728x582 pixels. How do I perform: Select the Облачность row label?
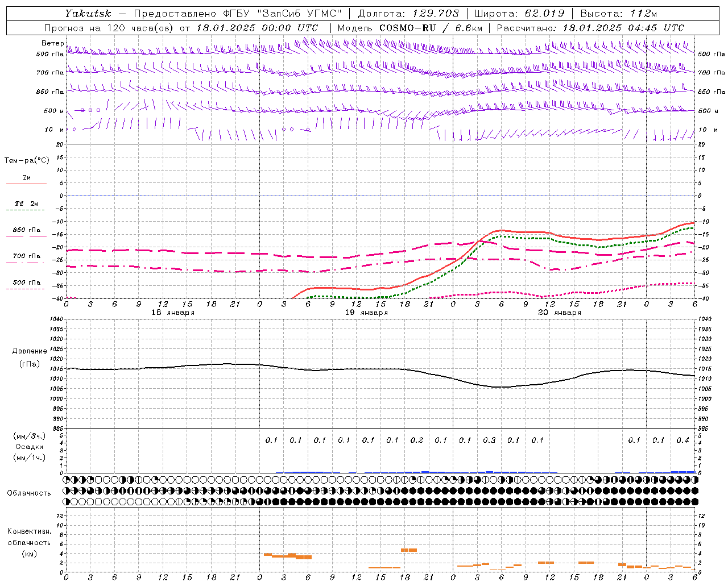coord(29,493)
